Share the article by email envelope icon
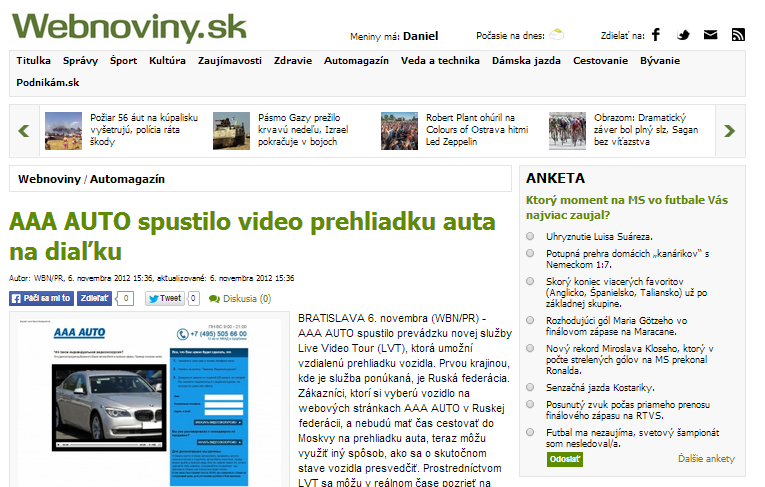Screen dimensions: 765x487 (x=710, y=35)
